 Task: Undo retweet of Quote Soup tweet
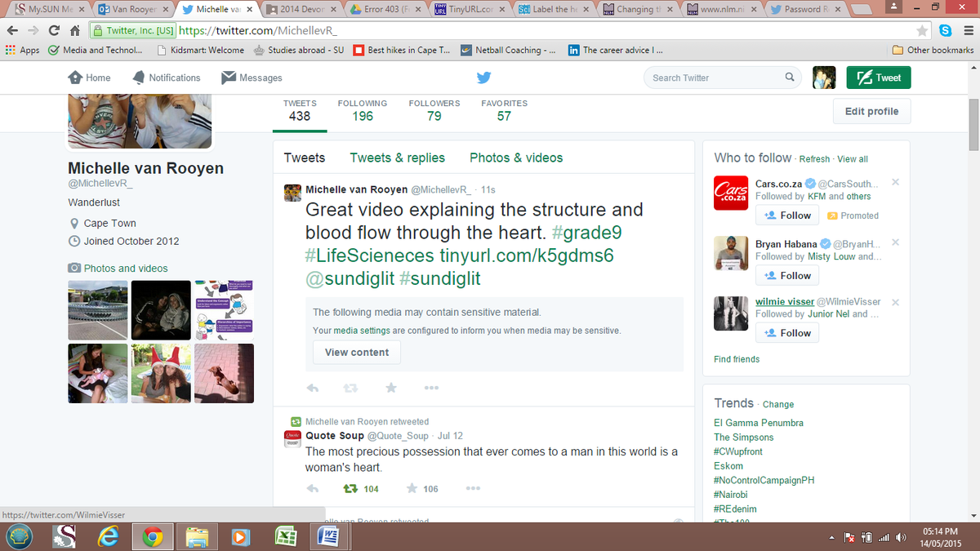click(351, 489)
